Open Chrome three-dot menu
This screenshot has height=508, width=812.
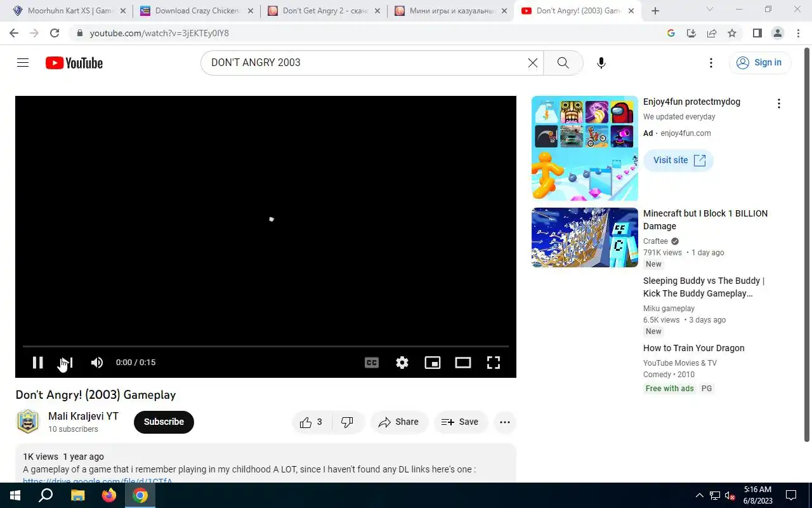798,33
